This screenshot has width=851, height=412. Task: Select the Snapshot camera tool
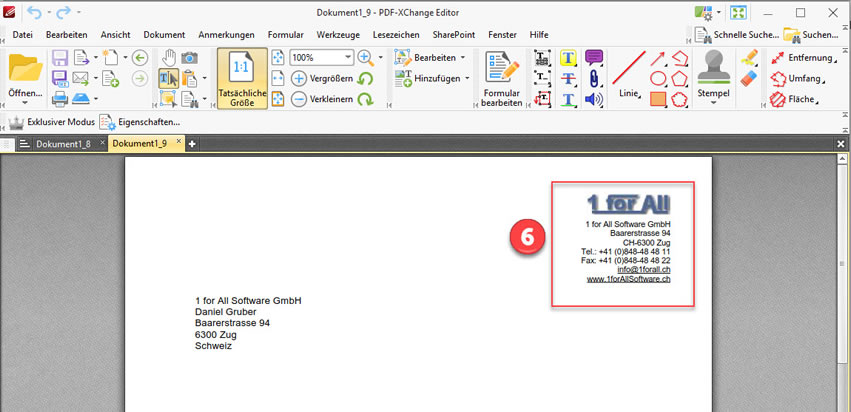pyautogui.click(x=189, y=58)
